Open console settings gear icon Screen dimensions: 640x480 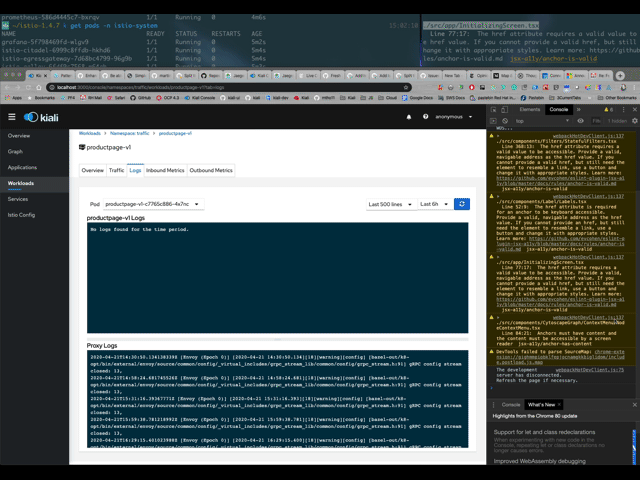click(x=634, y=121)
